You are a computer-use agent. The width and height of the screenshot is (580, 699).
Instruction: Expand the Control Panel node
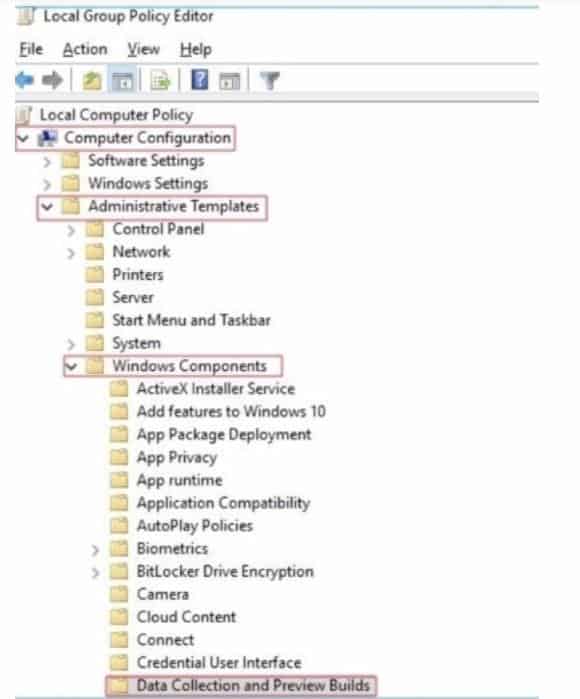[71, 230]
